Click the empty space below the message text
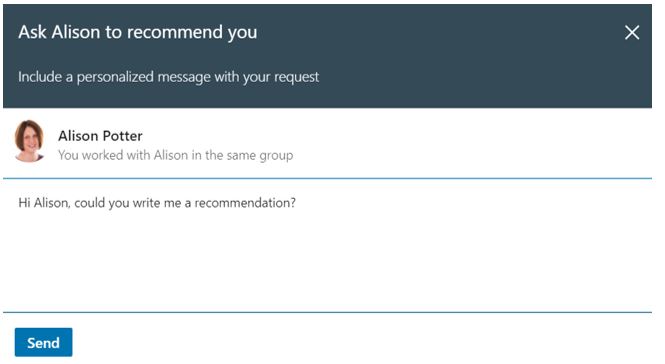 [x=327, y=263]
